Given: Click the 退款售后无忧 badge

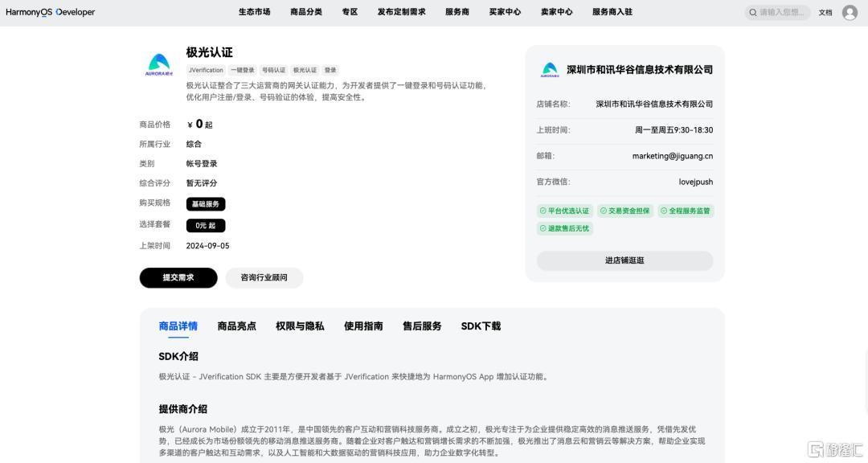Looking at the screenshot, I should click(x=565, y=228).
